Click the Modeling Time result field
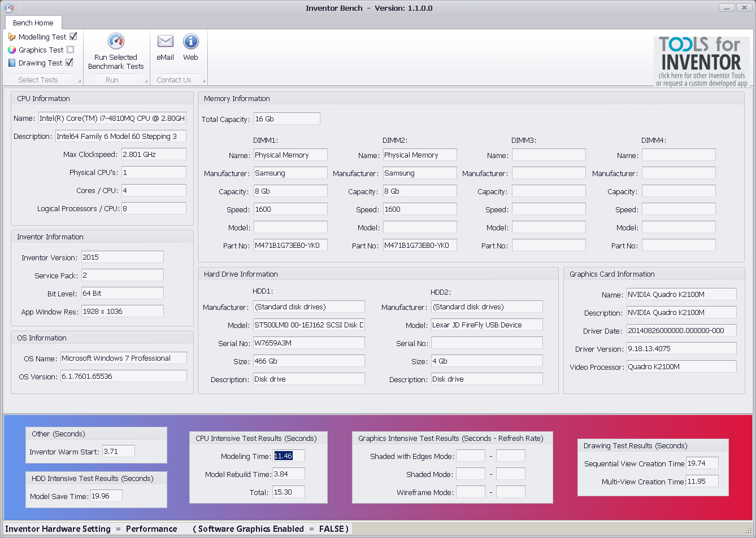 (289, 456)
